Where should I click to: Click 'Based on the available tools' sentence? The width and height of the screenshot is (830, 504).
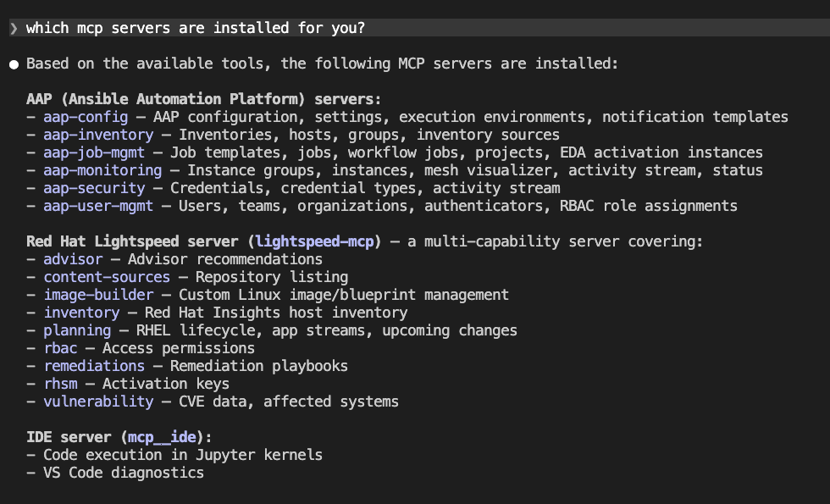323,64
